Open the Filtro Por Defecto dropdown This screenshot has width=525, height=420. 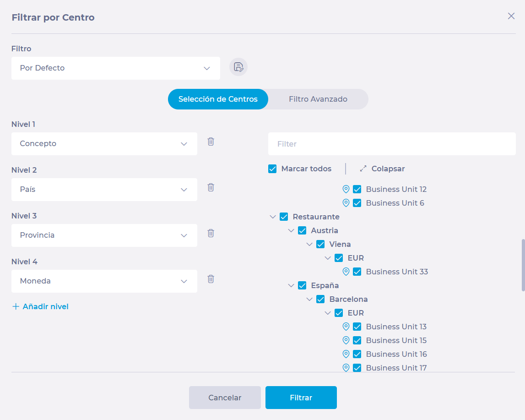[115, 68]
